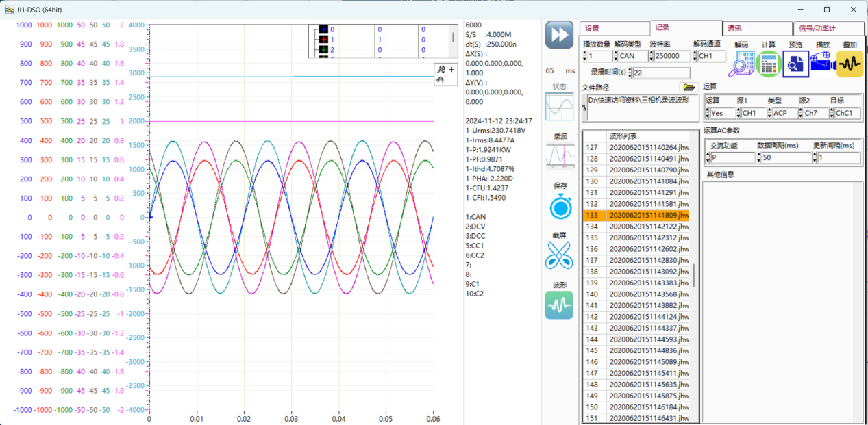Select the graph pan hand tool

click(x=441, y=79)
